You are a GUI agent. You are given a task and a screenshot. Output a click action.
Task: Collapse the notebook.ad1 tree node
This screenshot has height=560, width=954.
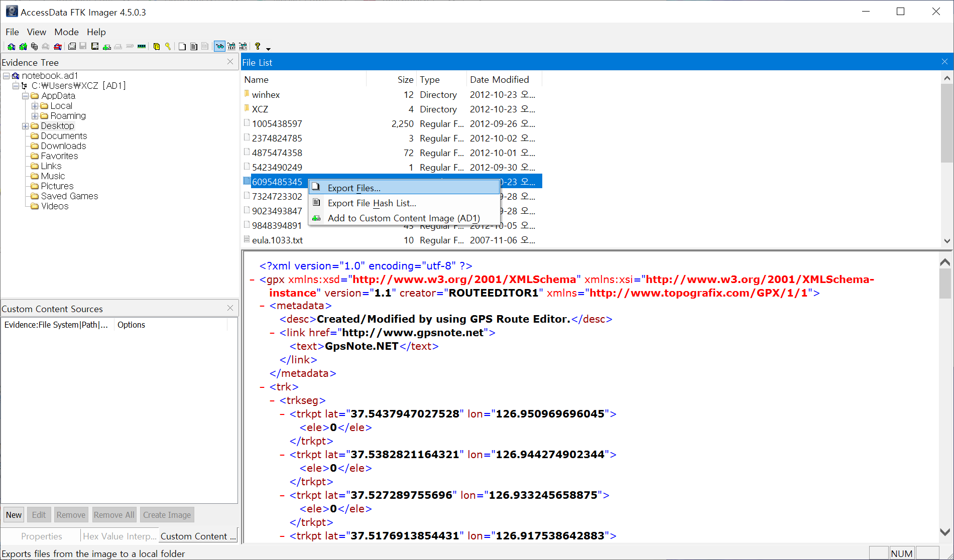click(7, 76)
